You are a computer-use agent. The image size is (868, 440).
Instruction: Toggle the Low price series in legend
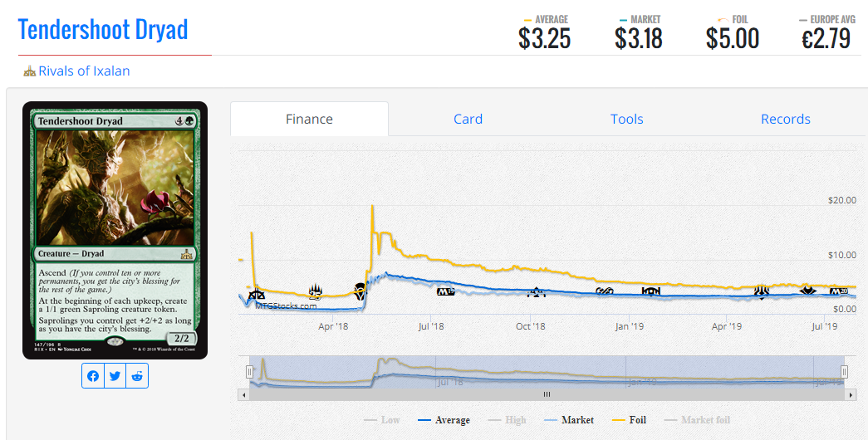pyautogui.click(x=382, y=420)
